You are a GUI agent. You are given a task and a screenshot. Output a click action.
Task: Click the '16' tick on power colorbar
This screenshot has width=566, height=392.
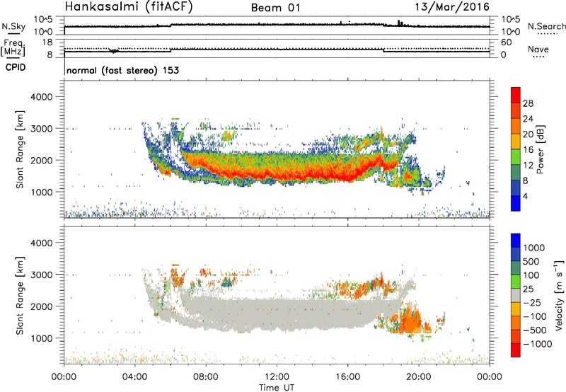(x=528, y=150)
